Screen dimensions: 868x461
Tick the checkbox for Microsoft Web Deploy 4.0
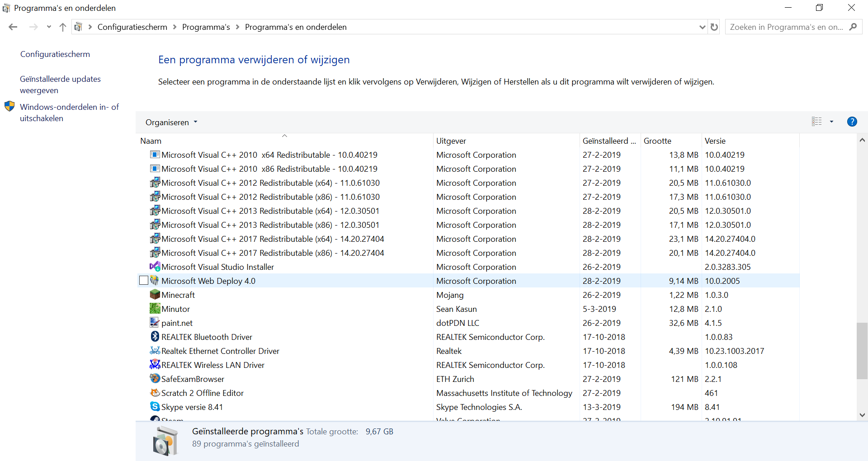tap(144, 281)
